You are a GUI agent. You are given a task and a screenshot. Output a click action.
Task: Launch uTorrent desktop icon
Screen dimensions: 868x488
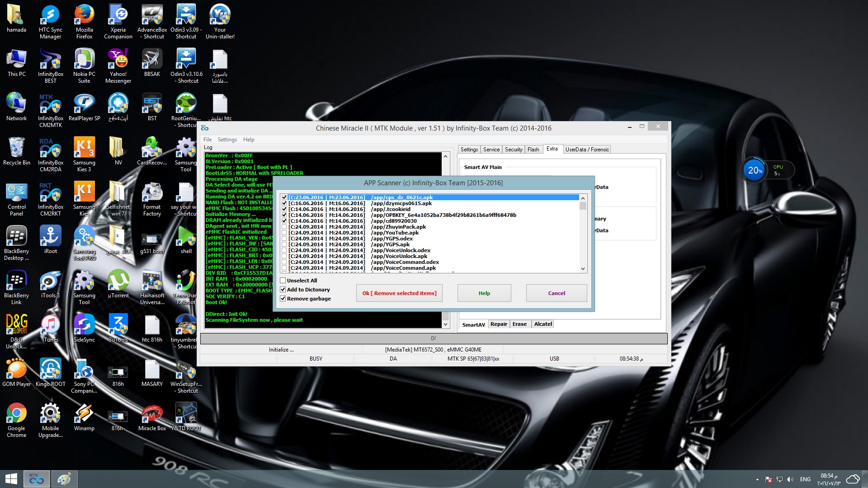pyautogui.click(x=118, y=285)
